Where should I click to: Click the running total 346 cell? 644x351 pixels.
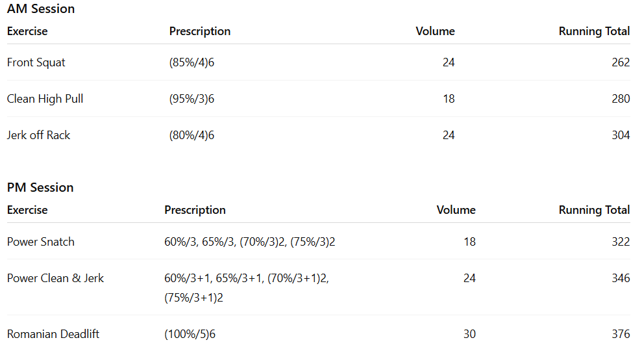(x=621, y=278)
